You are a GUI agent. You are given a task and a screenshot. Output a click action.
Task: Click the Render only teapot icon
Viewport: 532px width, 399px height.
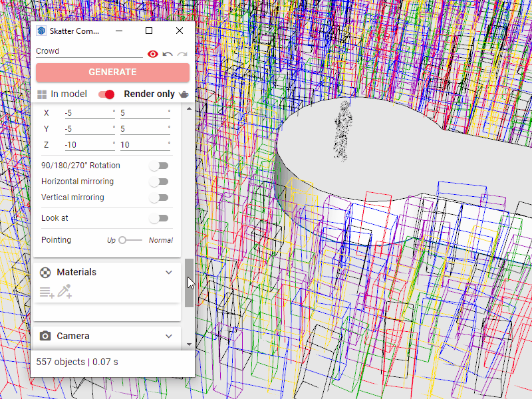coord(184,94)
